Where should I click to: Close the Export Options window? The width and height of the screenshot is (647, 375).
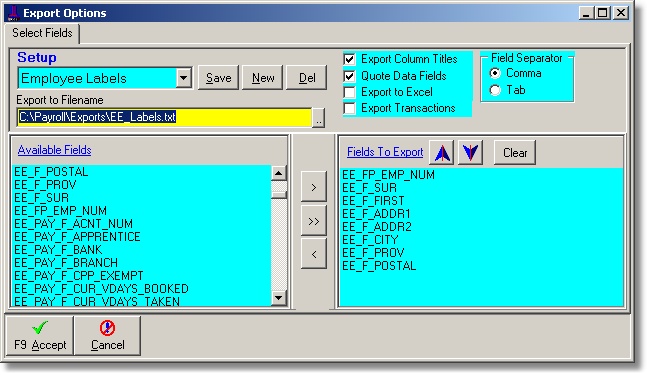point(621,13)
